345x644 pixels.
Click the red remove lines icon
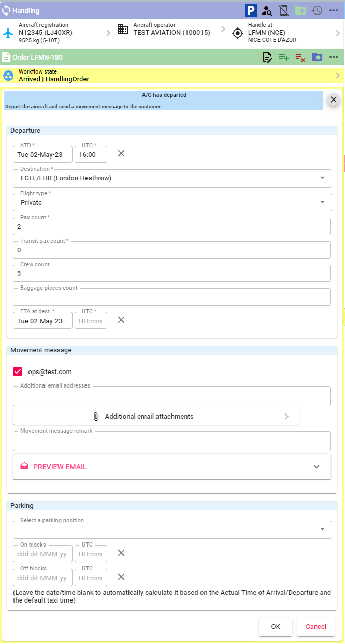(x=300, y=57)
